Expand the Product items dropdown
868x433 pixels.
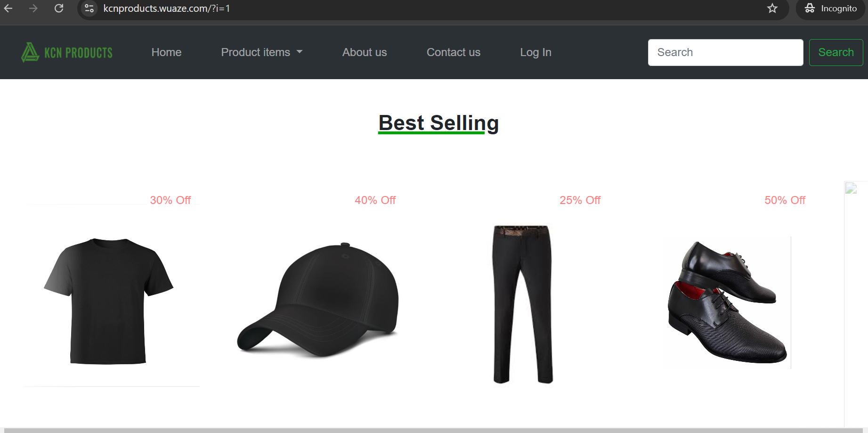point(261,52)
